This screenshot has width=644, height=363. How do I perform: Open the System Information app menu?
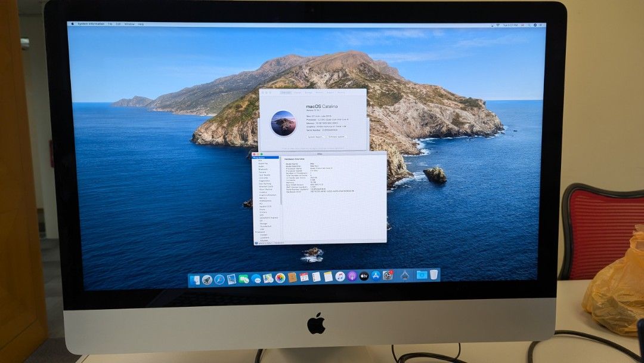(x=91, y=24)
